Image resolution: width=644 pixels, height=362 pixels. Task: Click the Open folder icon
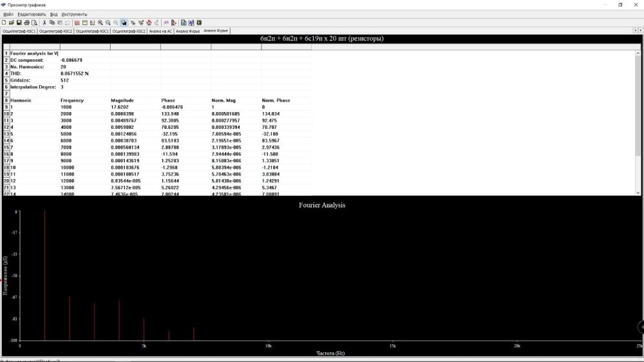(x=11, y=22)
